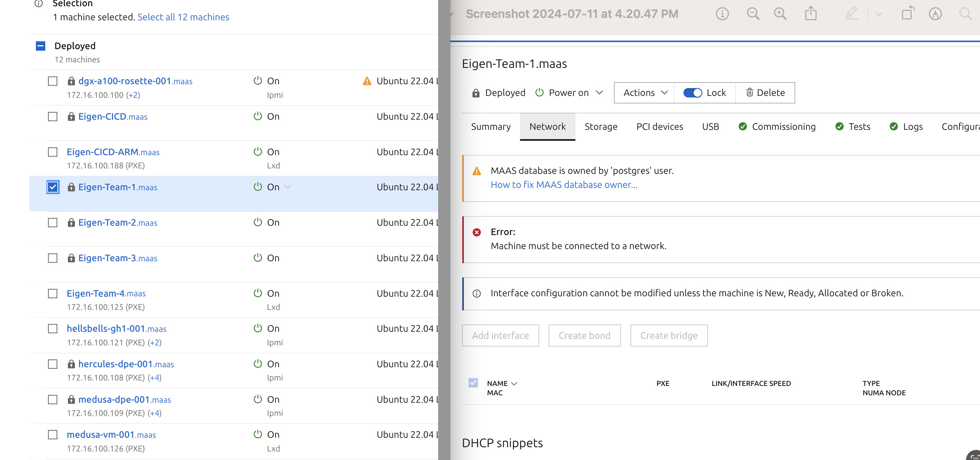The height and width of the screenshot is (460, 980).
Task: Switch to the Summary tab
Action: [x=491, y=127]
